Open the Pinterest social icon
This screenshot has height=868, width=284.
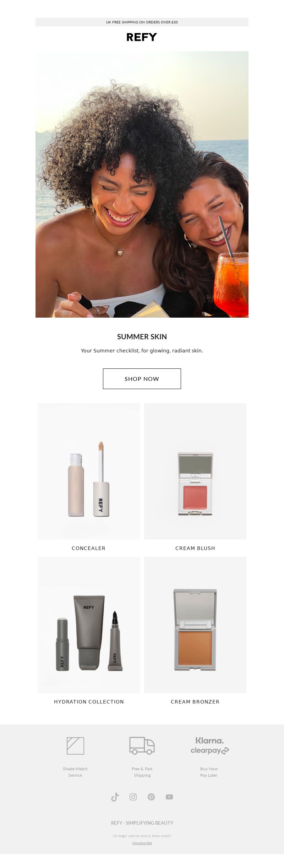tap(151, 797)
